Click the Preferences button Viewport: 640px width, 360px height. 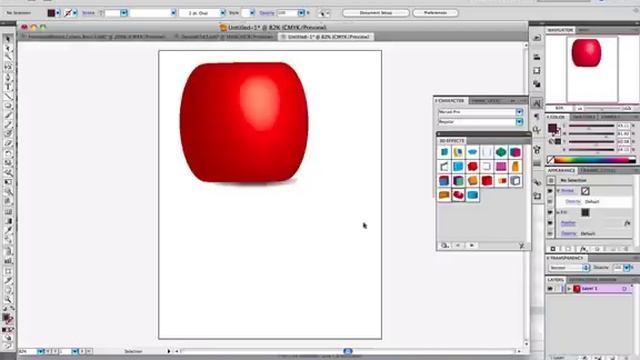[x=435, y=13]
